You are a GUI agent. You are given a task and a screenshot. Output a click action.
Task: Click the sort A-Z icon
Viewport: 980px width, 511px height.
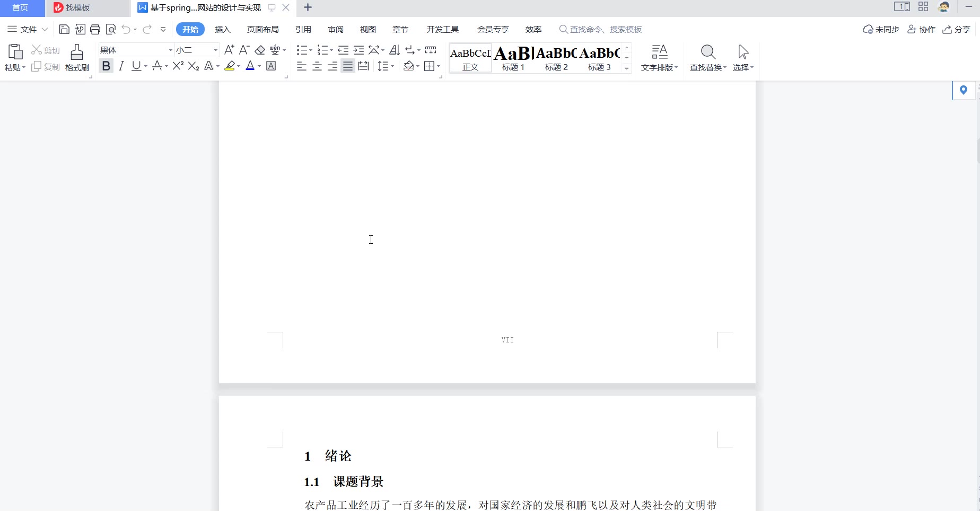(395, 50)
